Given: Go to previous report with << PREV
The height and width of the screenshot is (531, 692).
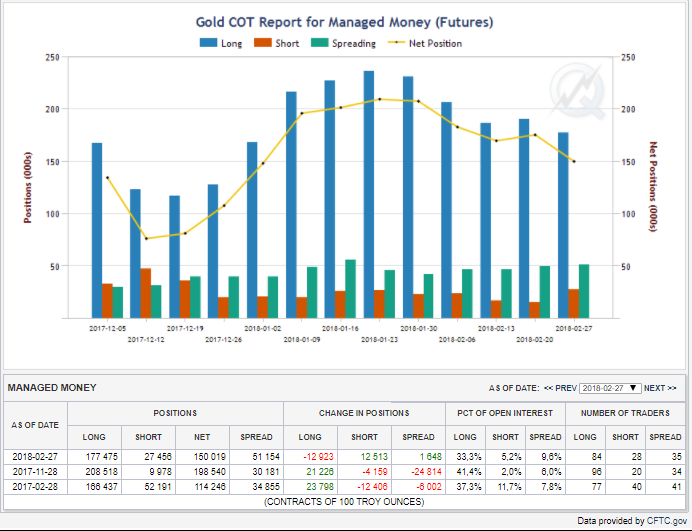Looking at the screenshot, I should (x=560, y=388).
